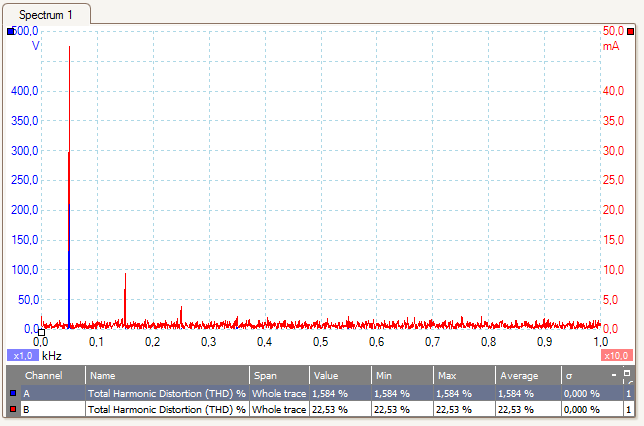
Task: Open channel A x1,0 zoom button
Action: [x=22, y=355]
